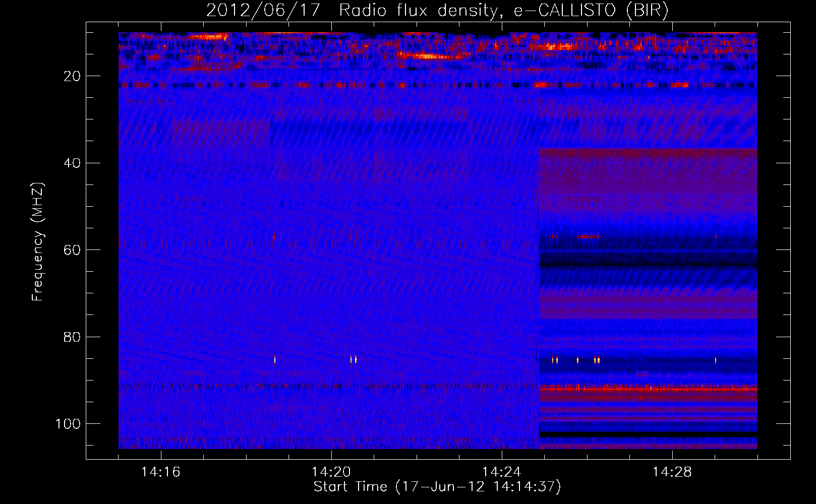Click the 'Start Time (17-Jun-12 14:14:37)' label
This screenshot has width=816, height=504.
click(x=437, y=487)
